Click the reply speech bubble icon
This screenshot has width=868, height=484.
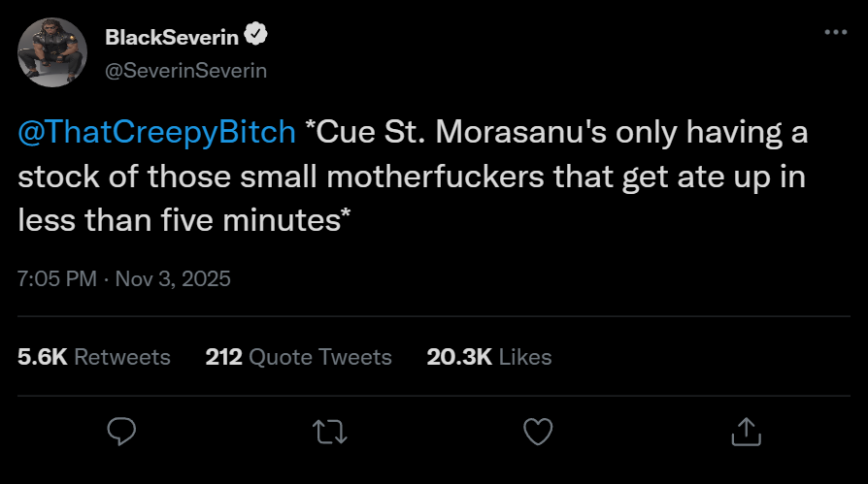click(x=121, y=431)
